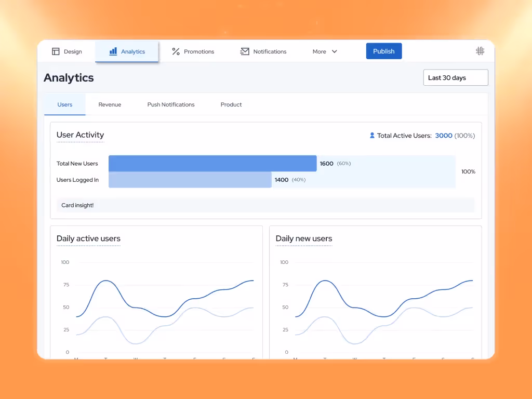
Task: Open the Push Notifications sub-tab
Action: 170,104
